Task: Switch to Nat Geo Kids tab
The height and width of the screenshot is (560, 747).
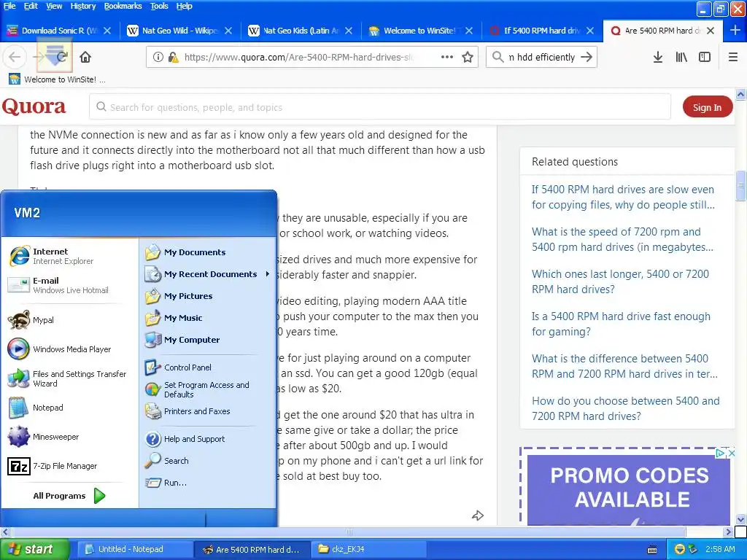Action: 299,31
